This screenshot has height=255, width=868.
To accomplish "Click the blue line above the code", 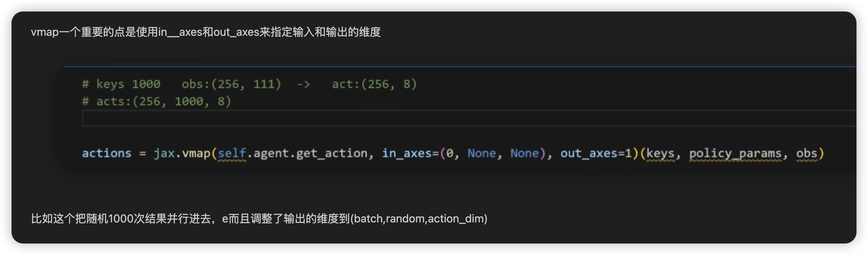I will pos(460,67).
